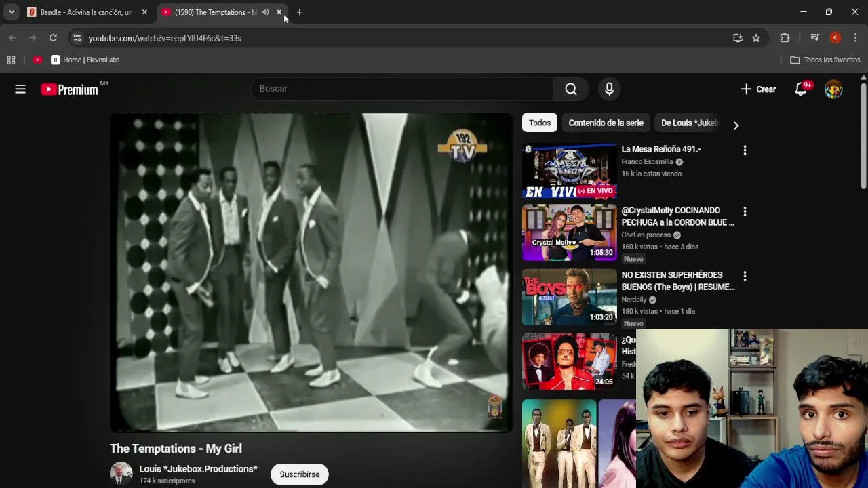The image size is (868, 488).
Task: Focus the Buscar search field
Action: coord(402,89)
